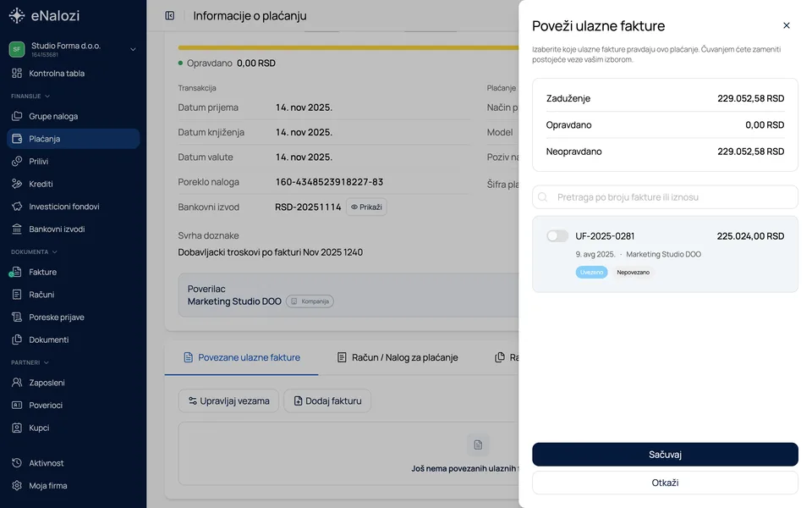
Task: Click the Nepovezano status badge
Action: 633,272
